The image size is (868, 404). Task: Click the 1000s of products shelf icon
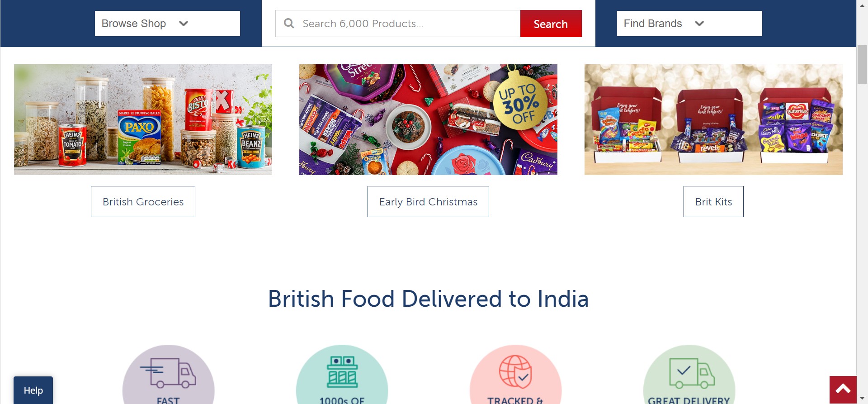(x=342, y=372)
